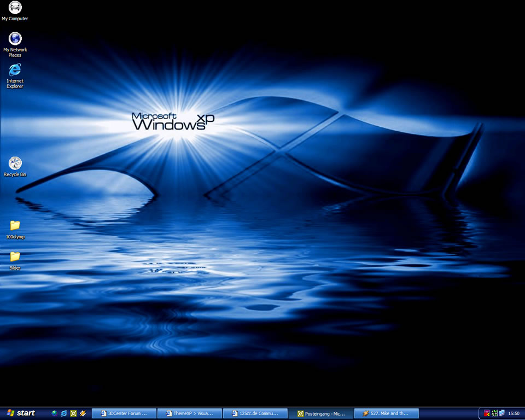The height and width of the screenshot is (420, 525).
Task: Launch Outlook from the Quick Launch bar
Action: 73,413
